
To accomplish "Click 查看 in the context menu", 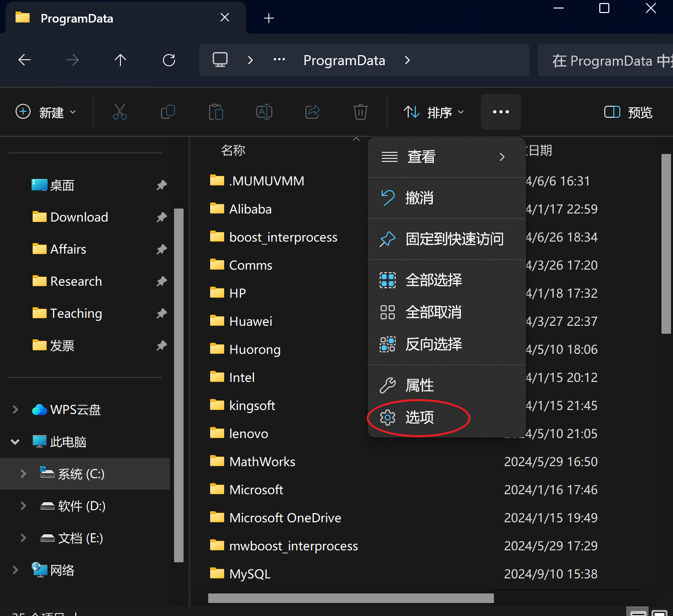I will click(421, 156).
